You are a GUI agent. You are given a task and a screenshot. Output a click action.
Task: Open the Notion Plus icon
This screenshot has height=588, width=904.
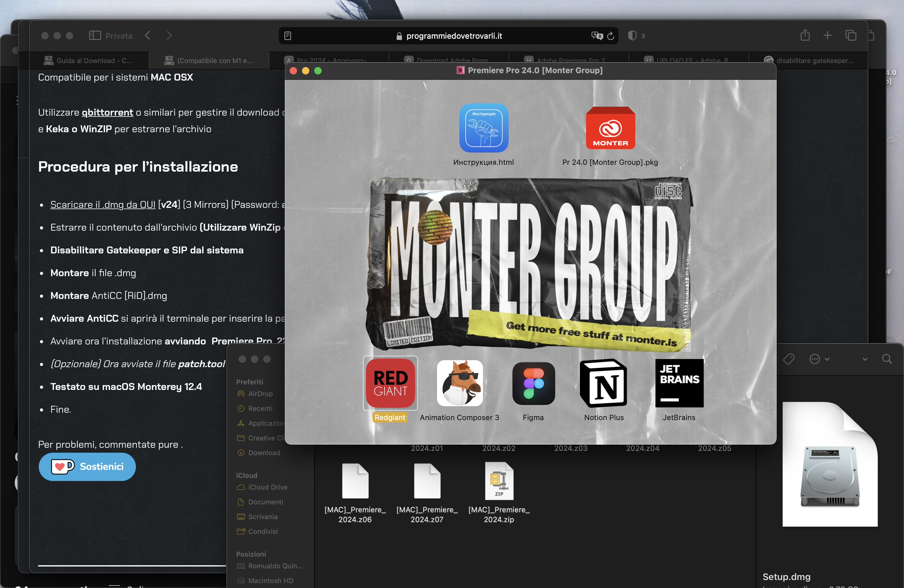tap(604, 383)
